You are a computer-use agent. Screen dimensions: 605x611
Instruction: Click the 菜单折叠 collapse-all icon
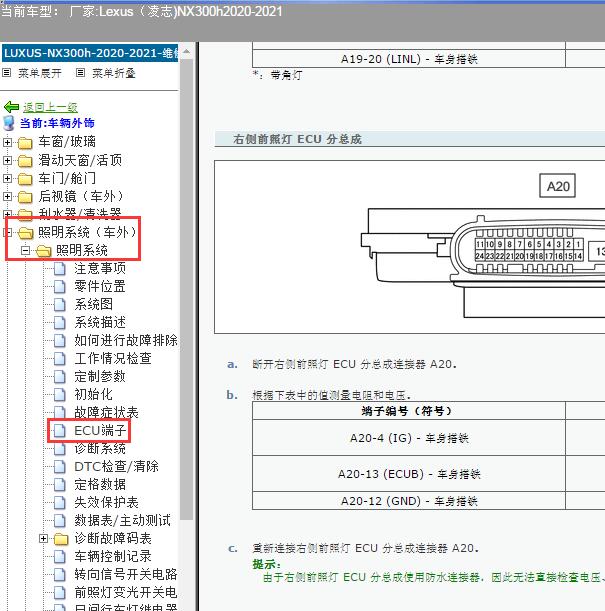point(80,73)
